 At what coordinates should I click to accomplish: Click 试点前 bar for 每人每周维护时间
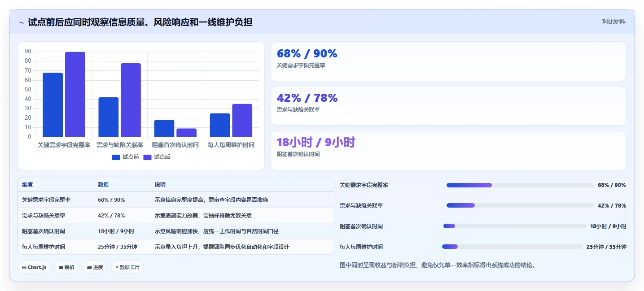click(x=220, y=125)
